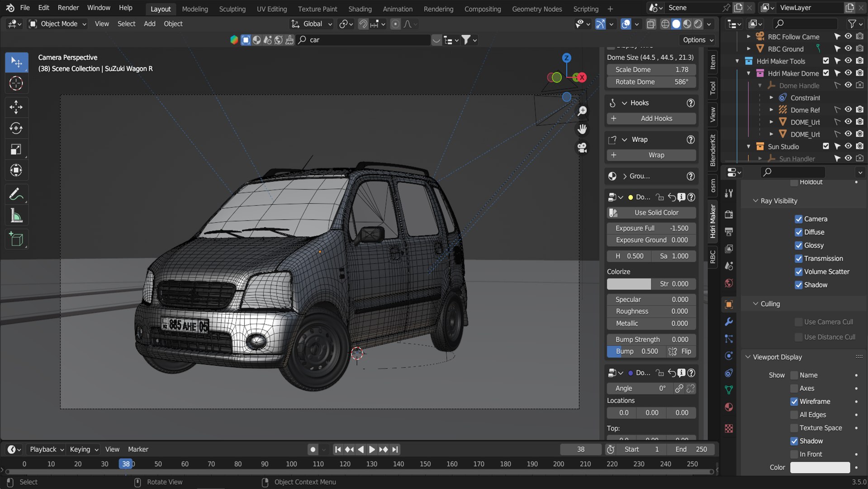The image size is (868, 489).
Task: Play the animation forward
Action: [x=372, y=450]
